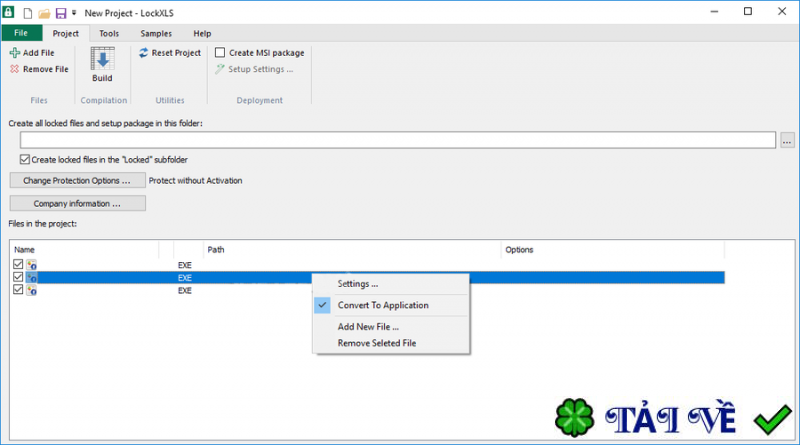The height and width of the screenshot is (445, 800).
Task: Switch to the Samples tab
Action: 156,33
